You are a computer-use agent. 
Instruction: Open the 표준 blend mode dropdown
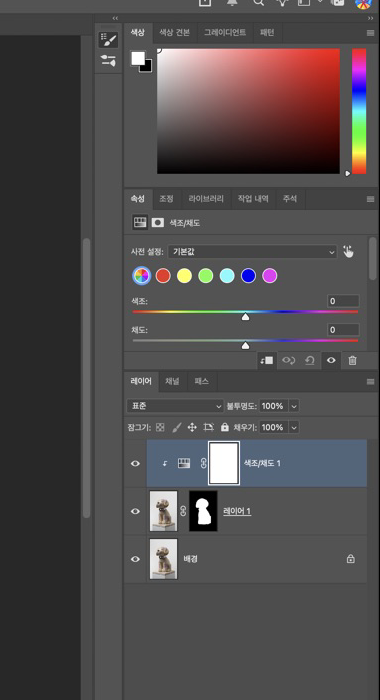pos(175,406)
